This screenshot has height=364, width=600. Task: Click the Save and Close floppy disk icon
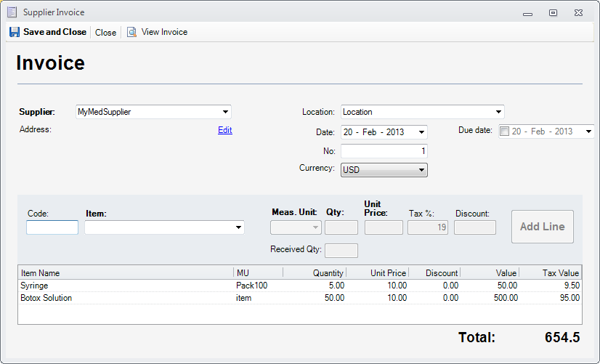pyautogui.click(x=15, y=32)
